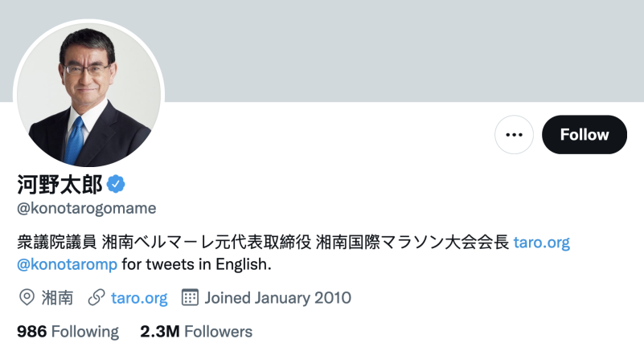The width and height of the screenshot is (644, 351).
Task: Click the 湘南 location text
Action: 57,298
